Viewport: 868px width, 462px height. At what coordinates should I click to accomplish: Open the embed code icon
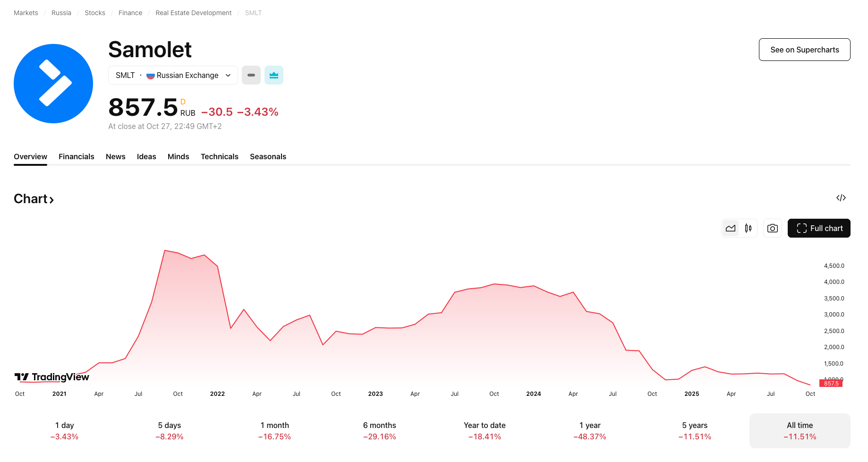click(841, 198)
